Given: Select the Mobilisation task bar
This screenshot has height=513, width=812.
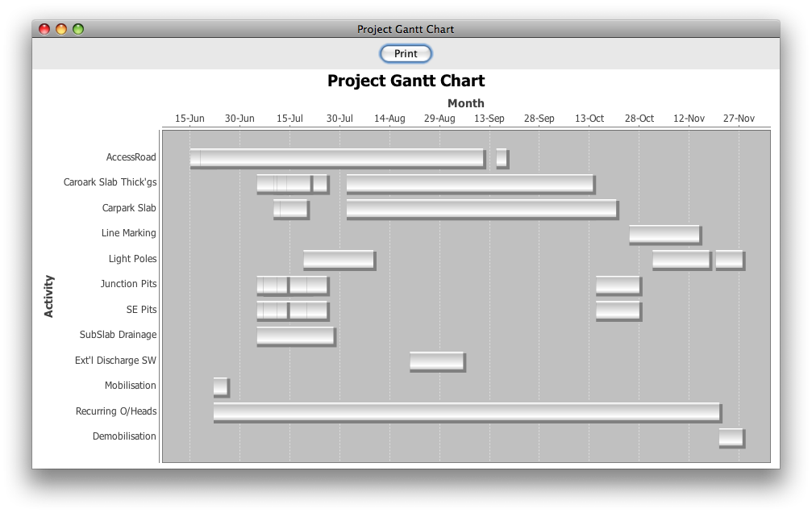Looking at the screenshot, I should [x=221, y=387].
